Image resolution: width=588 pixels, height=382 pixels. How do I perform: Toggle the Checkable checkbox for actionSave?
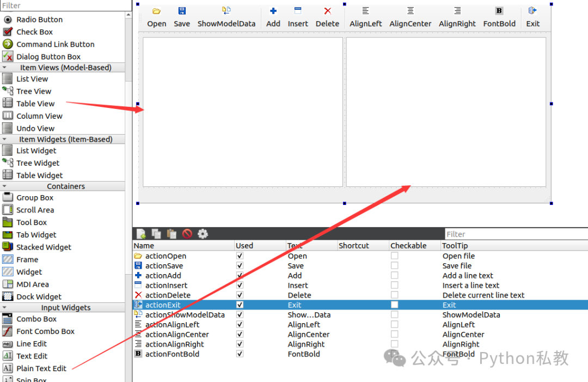coord(395,265)
